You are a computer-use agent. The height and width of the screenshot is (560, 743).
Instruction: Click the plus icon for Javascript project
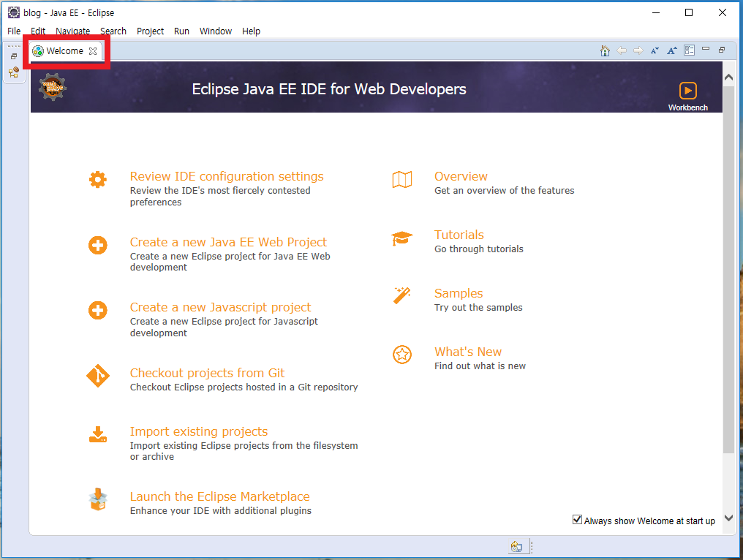click(x=97, y=311)
